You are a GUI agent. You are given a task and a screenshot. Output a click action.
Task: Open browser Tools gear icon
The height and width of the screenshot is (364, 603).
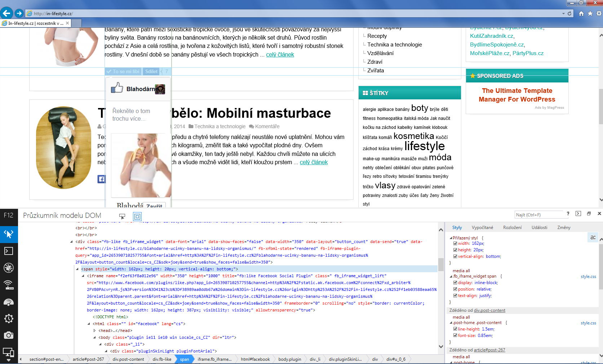click(x=599, y=13)
